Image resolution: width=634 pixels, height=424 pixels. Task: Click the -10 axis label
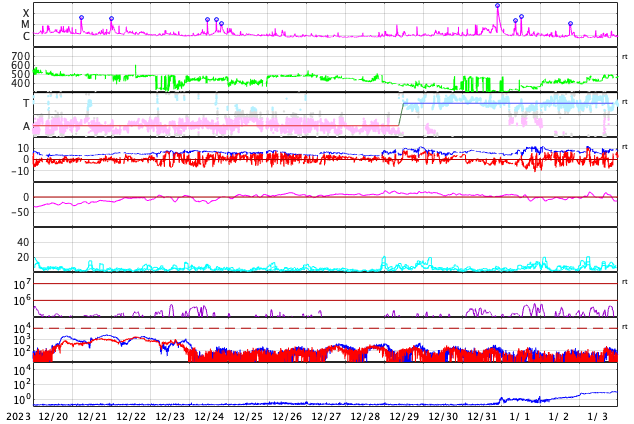click(21, 171)
